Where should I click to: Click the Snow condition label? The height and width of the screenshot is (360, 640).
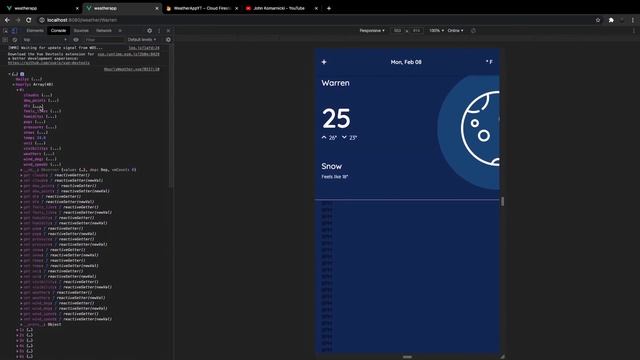pos(331,166)
